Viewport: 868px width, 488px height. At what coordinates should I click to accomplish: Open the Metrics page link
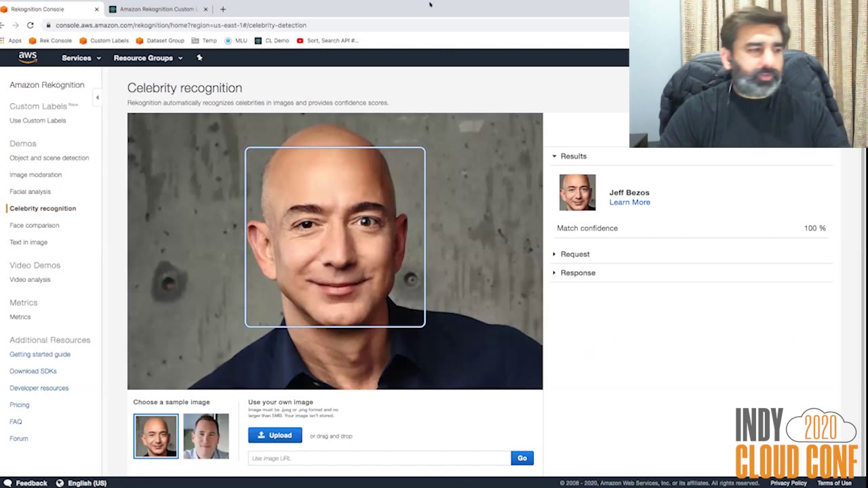click(x=20, y=317)
